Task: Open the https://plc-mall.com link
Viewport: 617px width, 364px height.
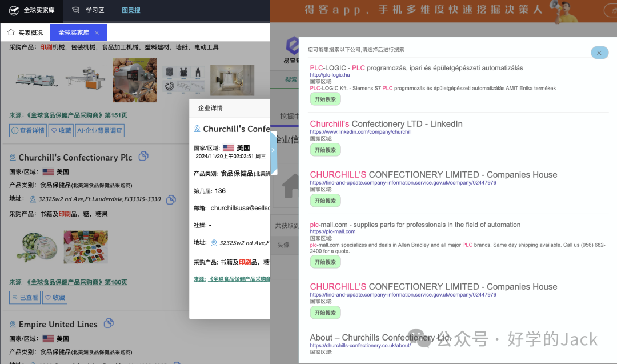Action: 332,231
